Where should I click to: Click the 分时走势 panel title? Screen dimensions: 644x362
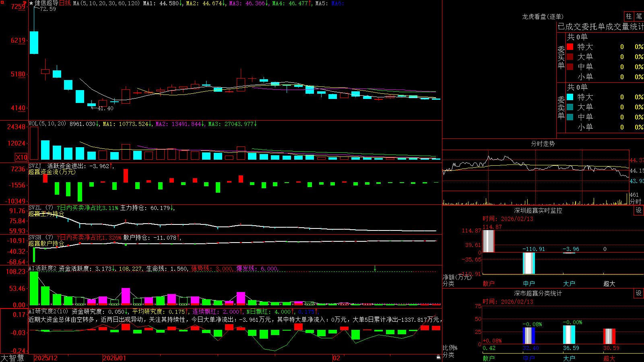(543, 144)
